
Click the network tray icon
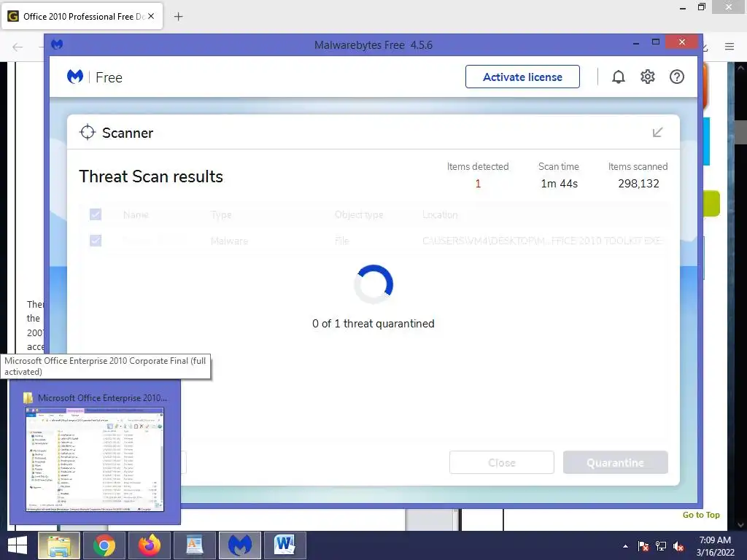661,546
